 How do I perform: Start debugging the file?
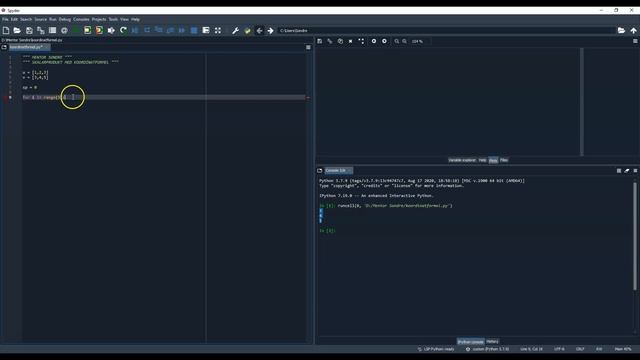tap(135, 30)
